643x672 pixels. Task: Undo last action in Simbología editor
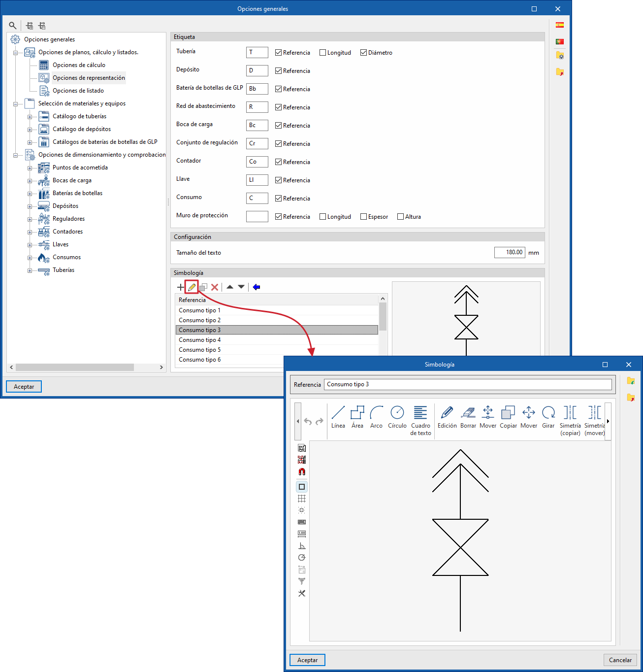click(x=308, y=421)
